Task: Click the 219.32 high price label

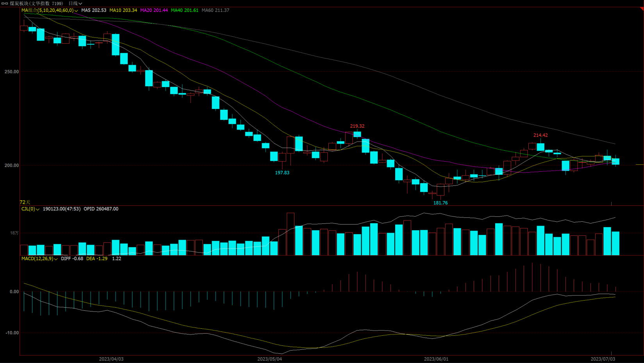Action: [x=357, y=126]
